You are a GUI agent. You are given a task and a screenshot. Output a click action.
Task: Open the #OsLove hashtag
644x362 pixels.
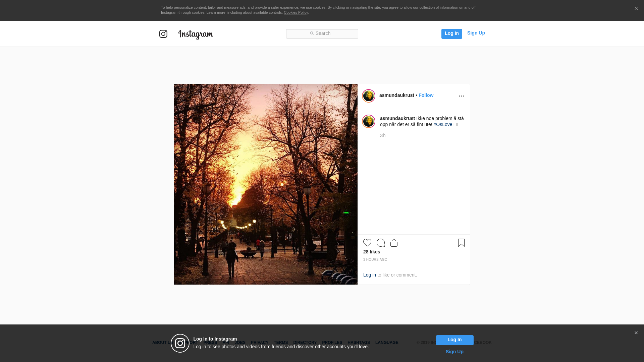[443, 124]
